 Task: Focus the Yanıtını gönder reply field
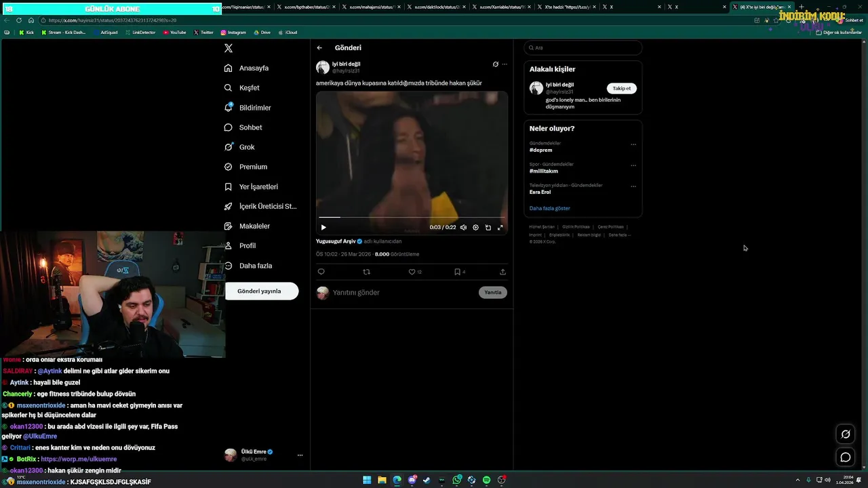coord(403,293)
